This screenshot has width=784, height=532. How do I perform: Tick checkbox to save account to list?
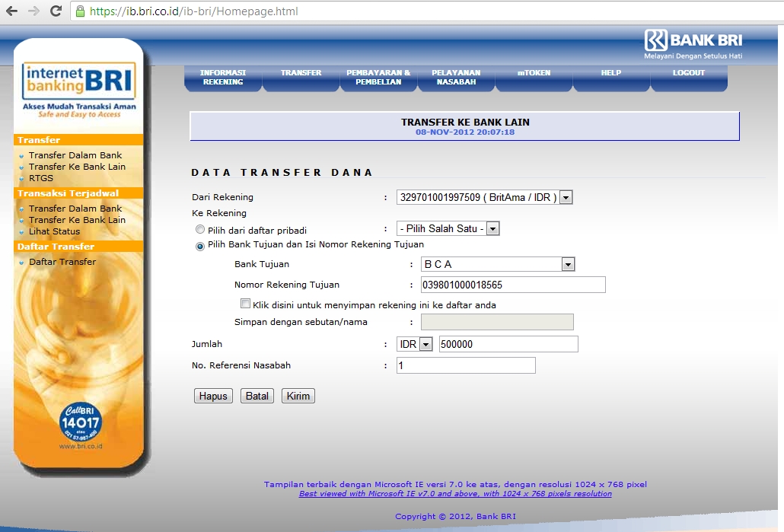[x=245, y=304]
